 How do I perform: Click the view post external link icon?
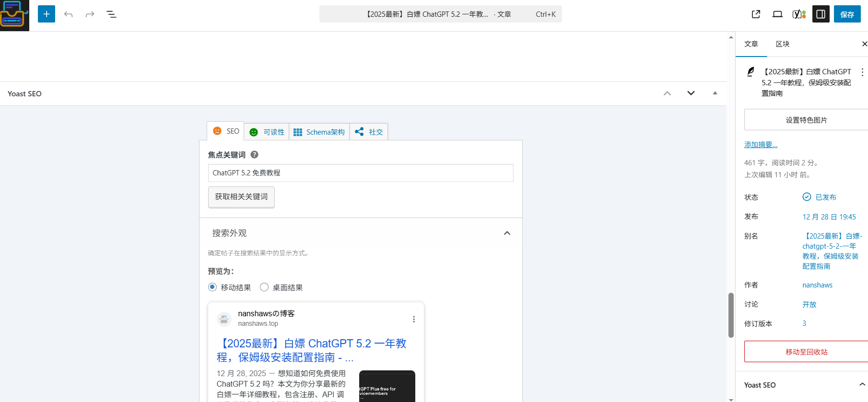click(756, 14)
